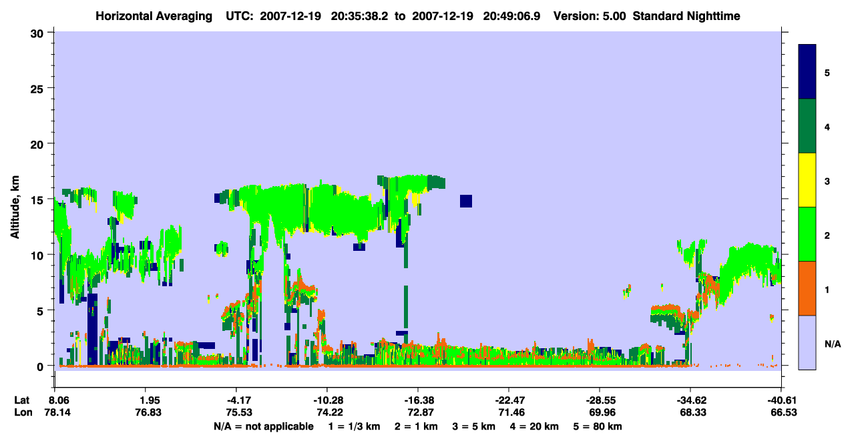Click the yellow level 3 colorbar segment
Viewport: 868px width, 445px height.
(x=807, y=180)
